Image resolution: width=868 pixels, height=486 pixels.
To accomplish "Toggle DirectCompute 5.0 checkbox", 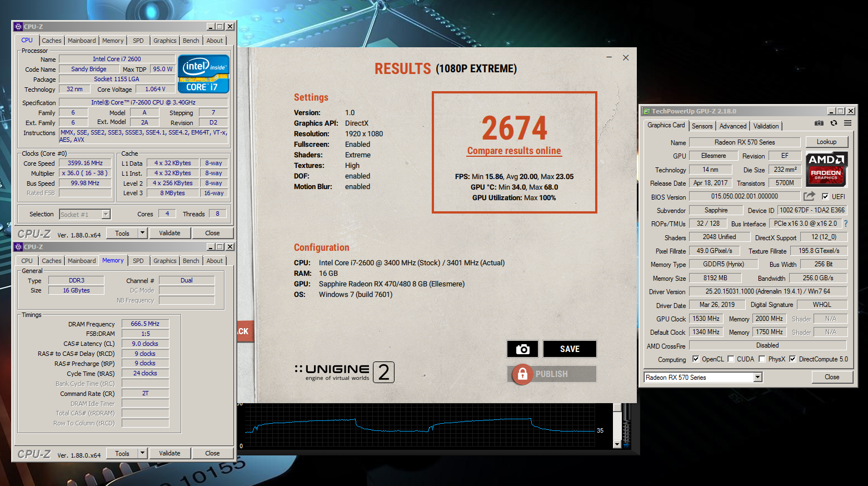I will pos(792,359).
